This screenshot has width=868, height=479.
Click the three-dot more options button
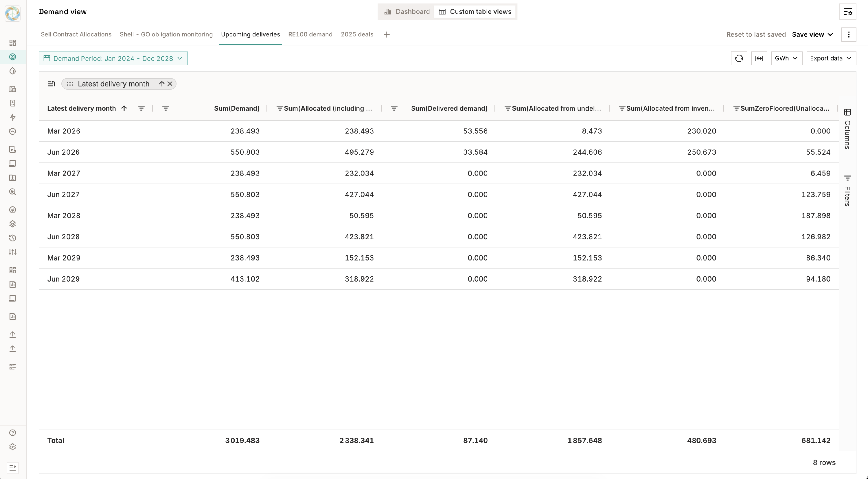tap(848, 34)
